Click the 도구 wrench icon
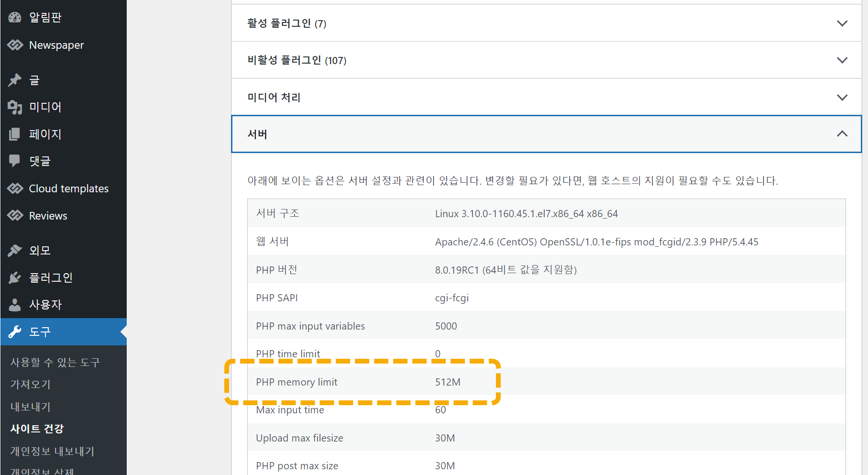 [14, 331]
